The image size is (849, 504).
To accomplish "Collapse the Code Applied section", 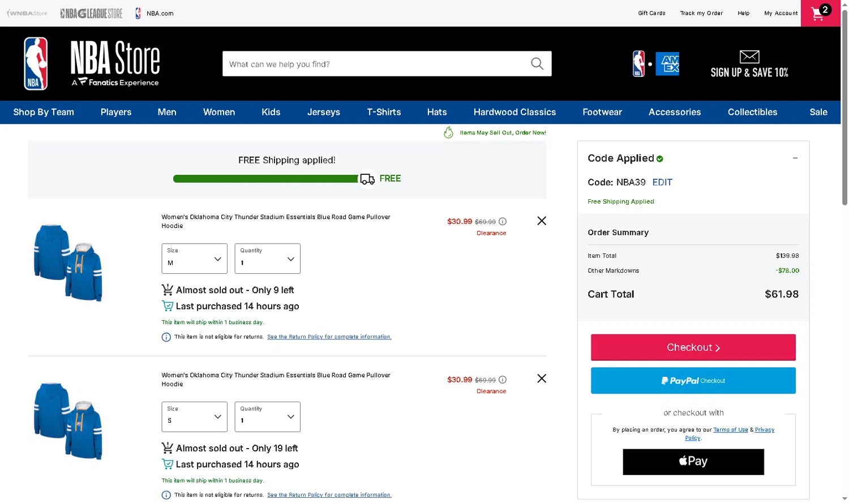I will pyautogui.click(x=795, y=158).
